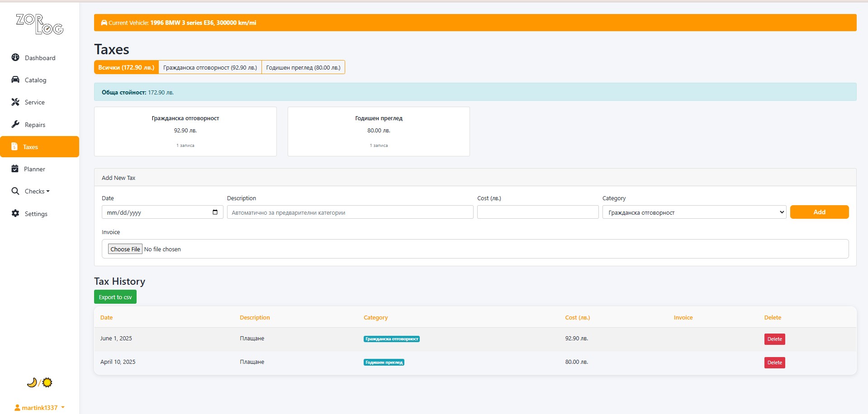Image resolution: width=868 pixels, height=414 pixels.
Task: Focus the Cost (лв.) input field
Action: click(x=537, y=212)
